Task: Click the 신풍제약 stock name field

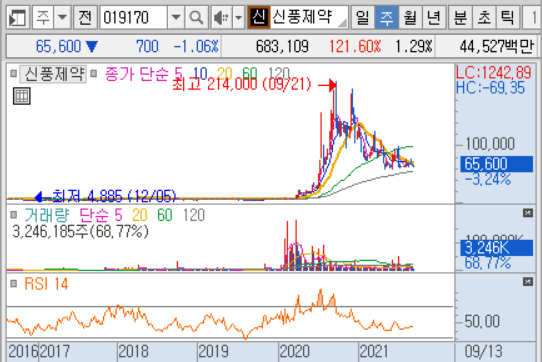Action: [x=308, y=17]
